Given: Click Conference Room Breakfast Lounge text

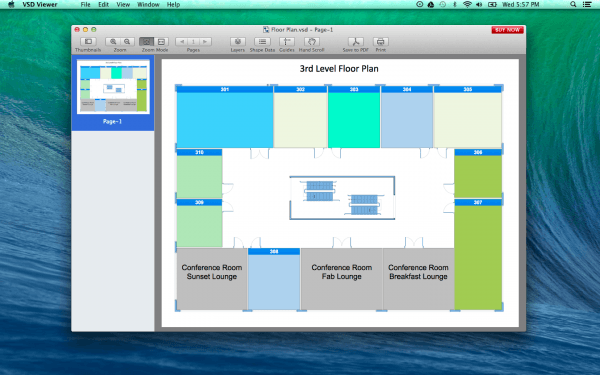Looking at the screenshot, I should 418,272.
